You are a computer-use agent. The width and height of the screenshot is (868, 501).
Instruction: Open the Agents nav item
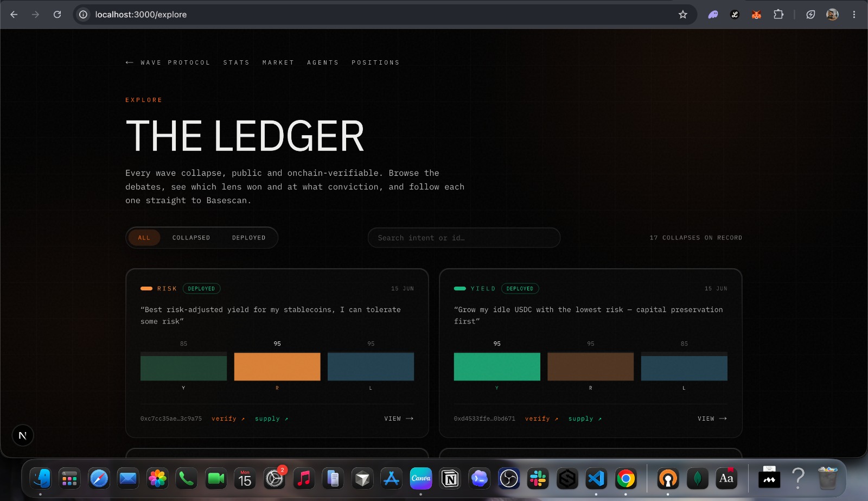(x=323, y=62)
